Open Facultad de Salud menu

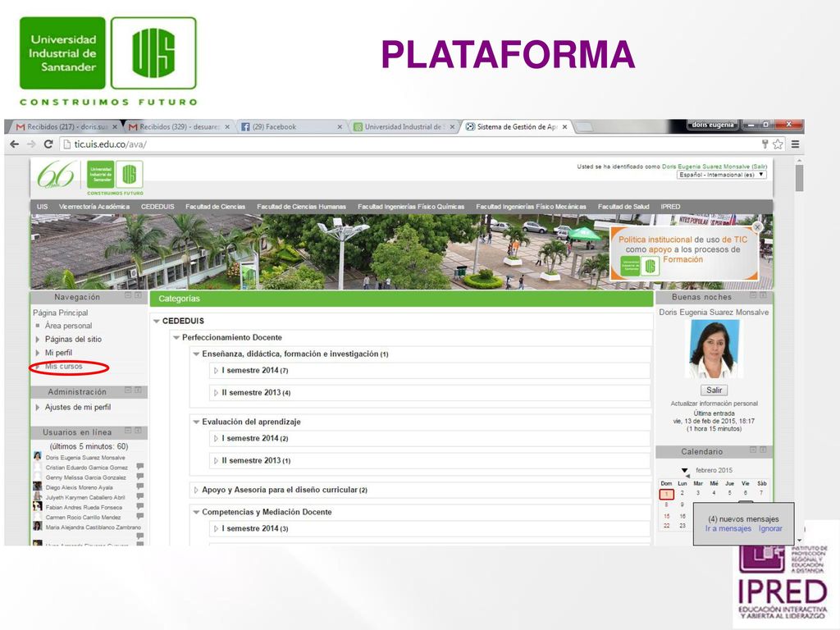(x=623, y=206)
